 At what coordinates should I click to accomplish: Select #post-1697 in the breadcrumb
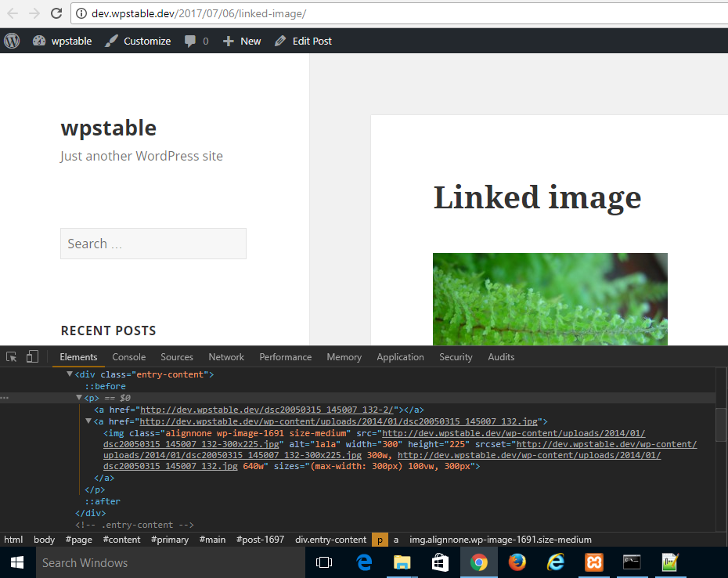pyautogui.click(x=260, y=540)
